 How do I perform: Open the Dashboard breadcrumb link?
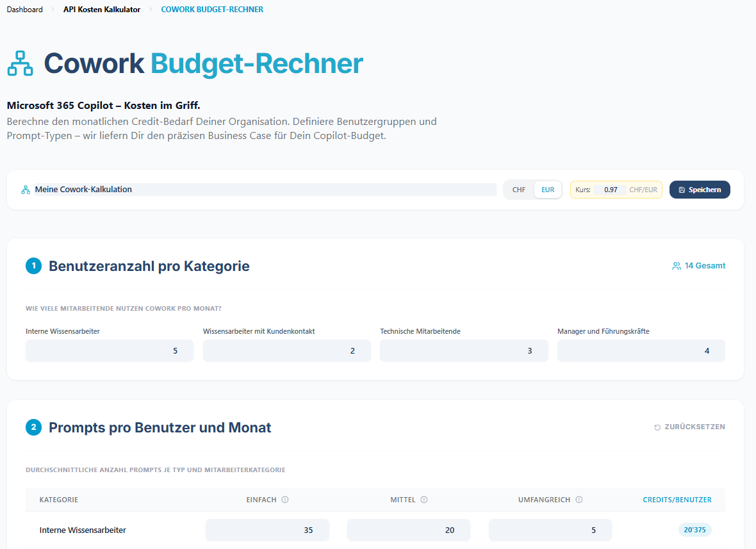click(24, 10)
